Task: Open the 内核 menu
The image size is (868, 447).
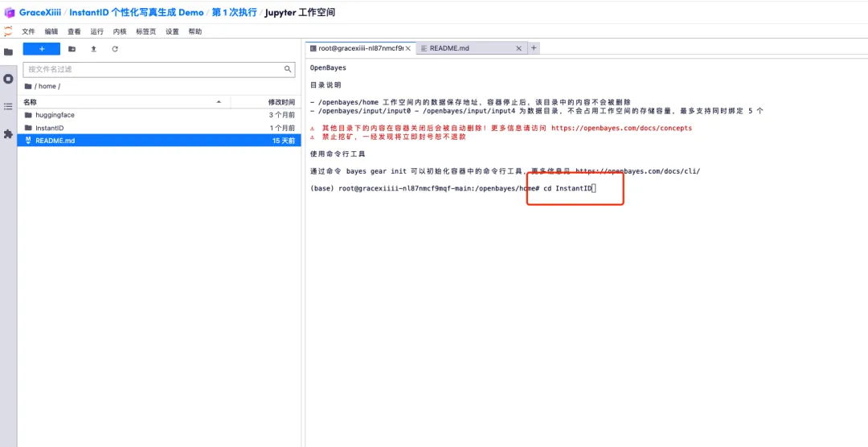Action: pyautogui.click(x=120, y=31)
